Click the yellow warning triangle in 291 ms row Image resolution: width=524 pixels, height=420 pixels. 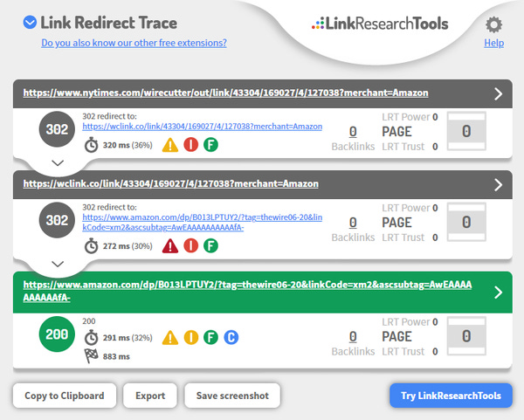point(170,337)
